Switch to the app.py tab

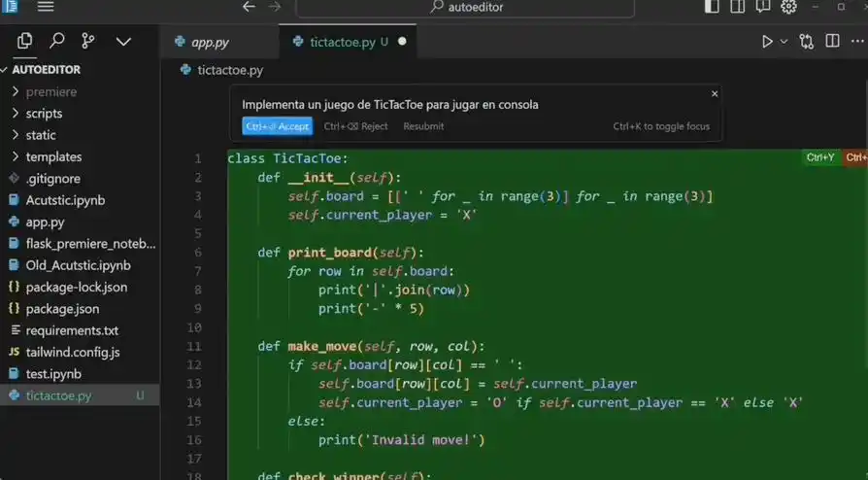click(209, 42)
